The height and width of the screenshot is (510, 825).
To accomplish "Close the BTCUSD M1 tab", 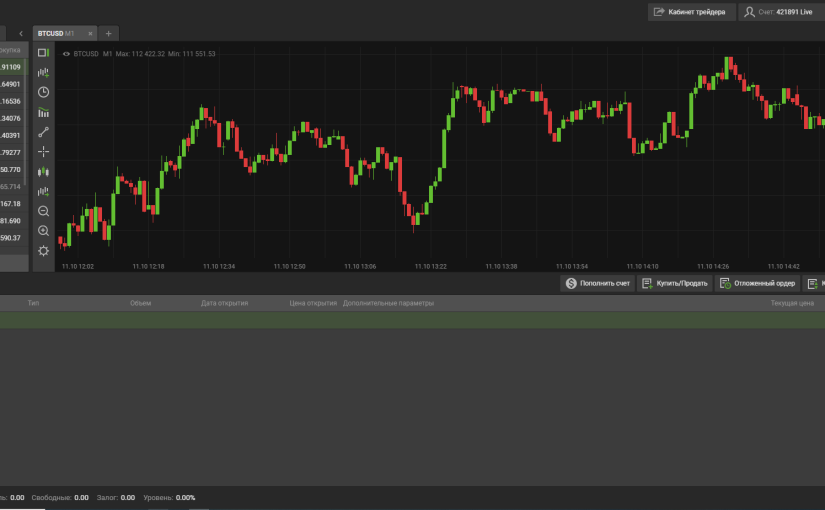I will pyautogui.click(x=90, y=33).
